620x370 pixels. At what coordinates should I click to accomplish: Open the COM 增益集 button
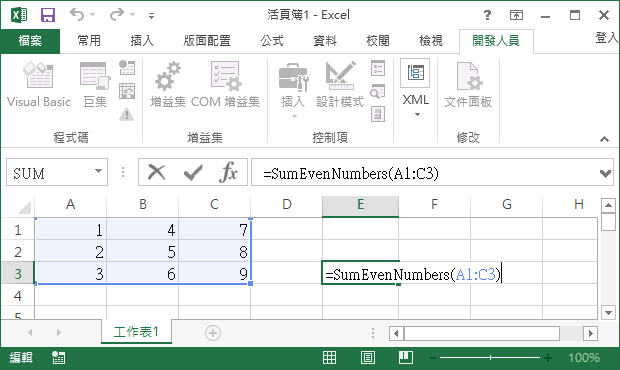tap(225, 84)
